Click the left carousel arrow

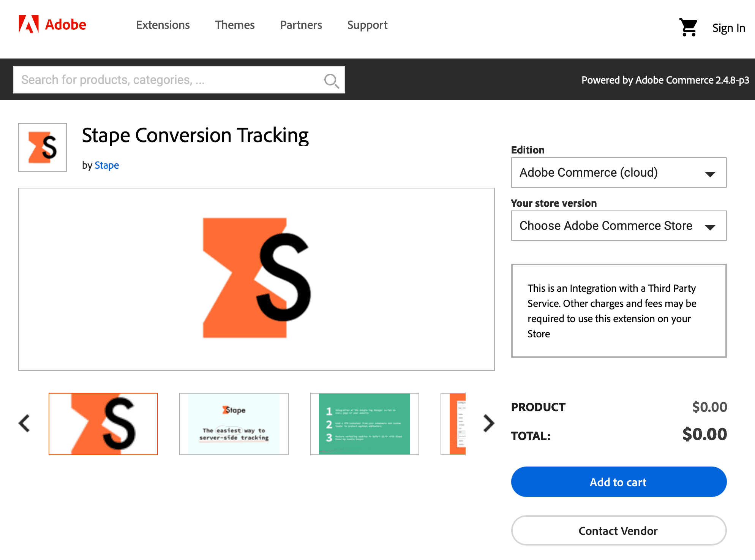[24, 423]
